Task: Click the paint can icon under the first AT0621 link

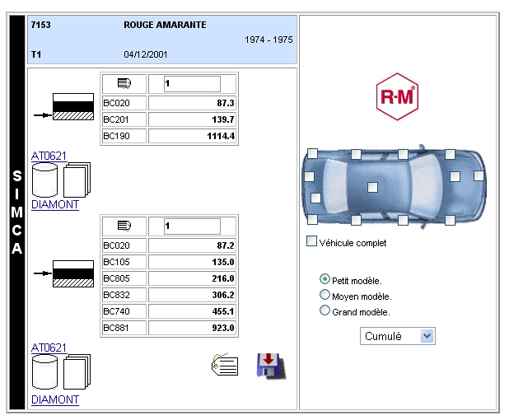Action: coord(44,180)
